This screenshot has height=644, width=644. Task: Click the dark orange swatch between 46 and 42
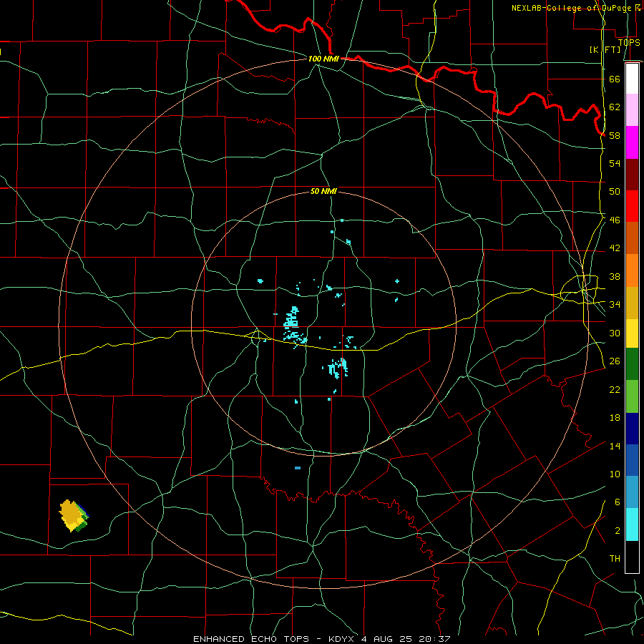[x=632, y=238]
